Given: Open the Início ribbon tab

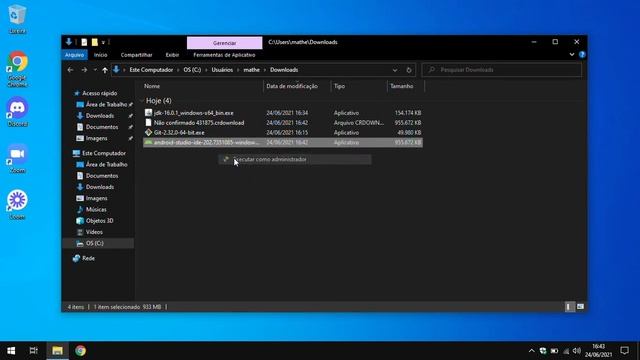Looking at the screenshot, I should (100, 55).
